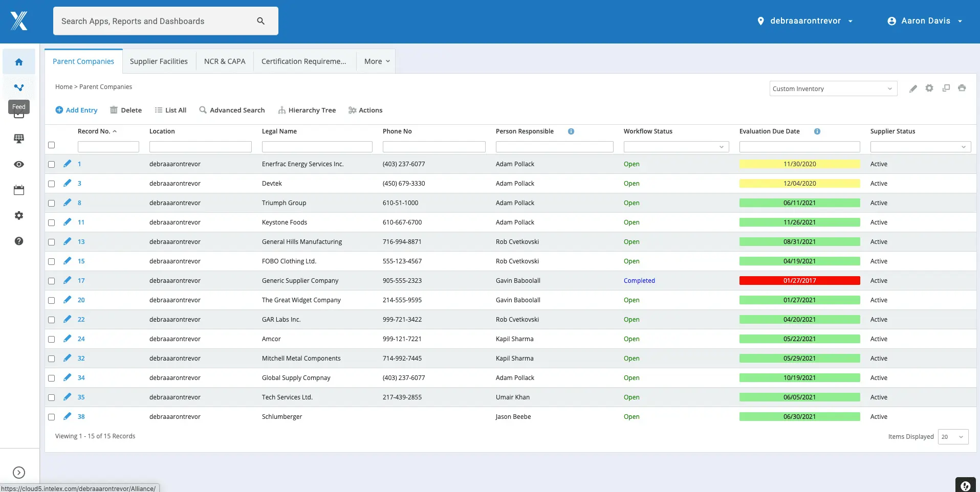Click the copy view icon

pos(946,88)
